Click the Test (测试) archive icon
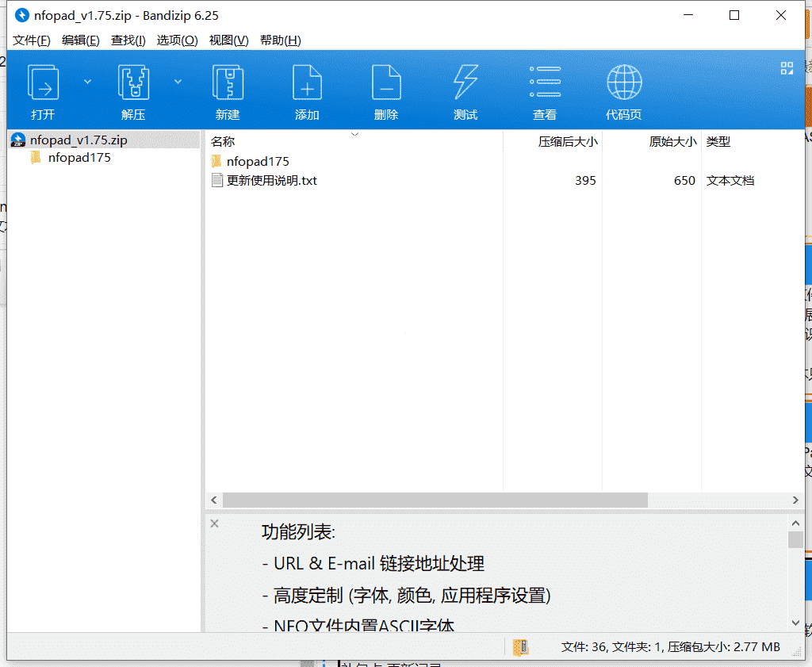812x667 pixels. click(x=465, y=82)
